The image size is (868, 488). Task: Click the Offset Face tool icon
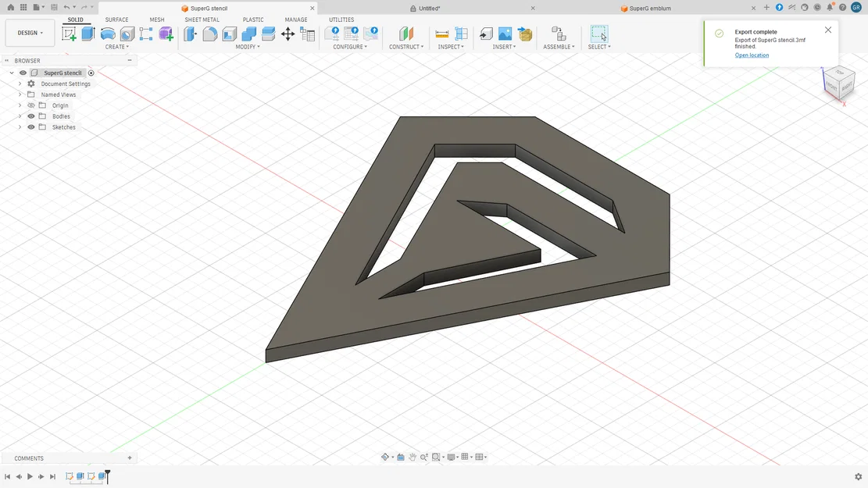point(269,34)
